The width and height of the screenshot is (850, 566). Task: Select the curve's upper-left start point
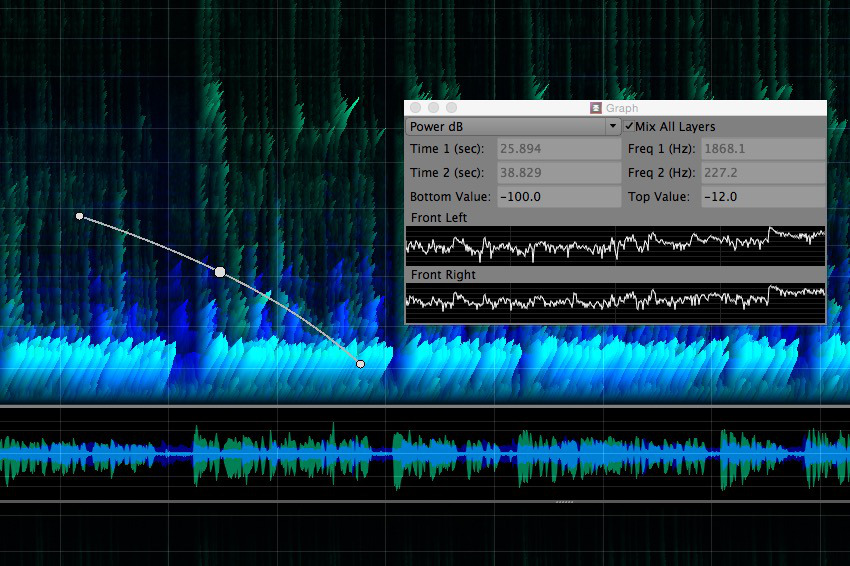(x=80, y=216)
